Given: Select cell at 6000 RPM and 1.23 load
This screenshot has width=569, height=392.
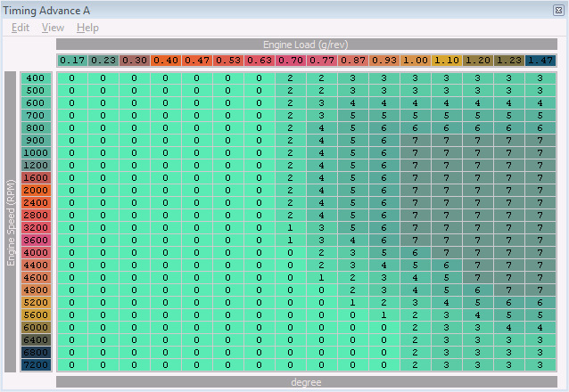Looking at the screenshot, I should [x=508, y=328].
